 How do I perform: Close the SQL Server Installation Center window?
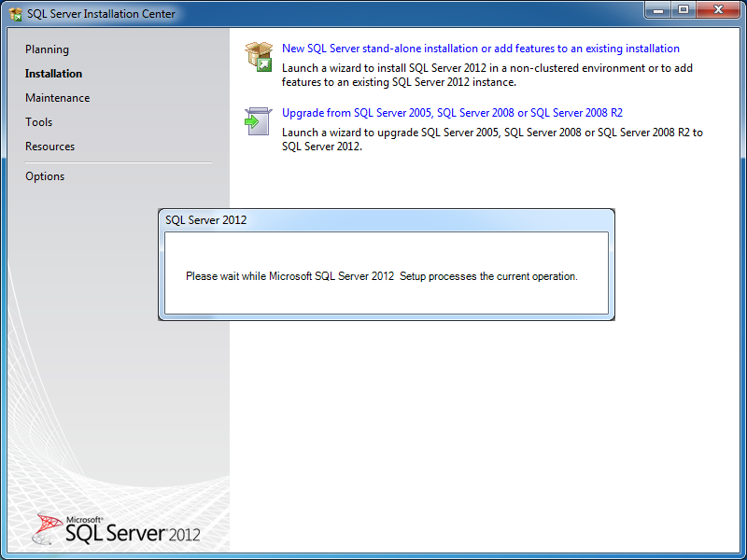[719, 9]
